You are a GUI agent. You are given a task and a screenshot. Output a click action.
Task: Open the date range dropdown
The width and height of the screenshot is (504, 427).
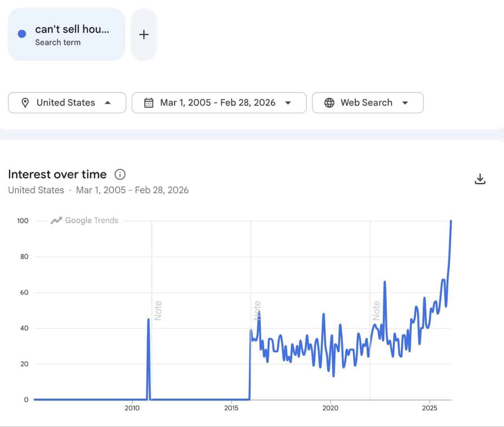(x=288, y=103)
